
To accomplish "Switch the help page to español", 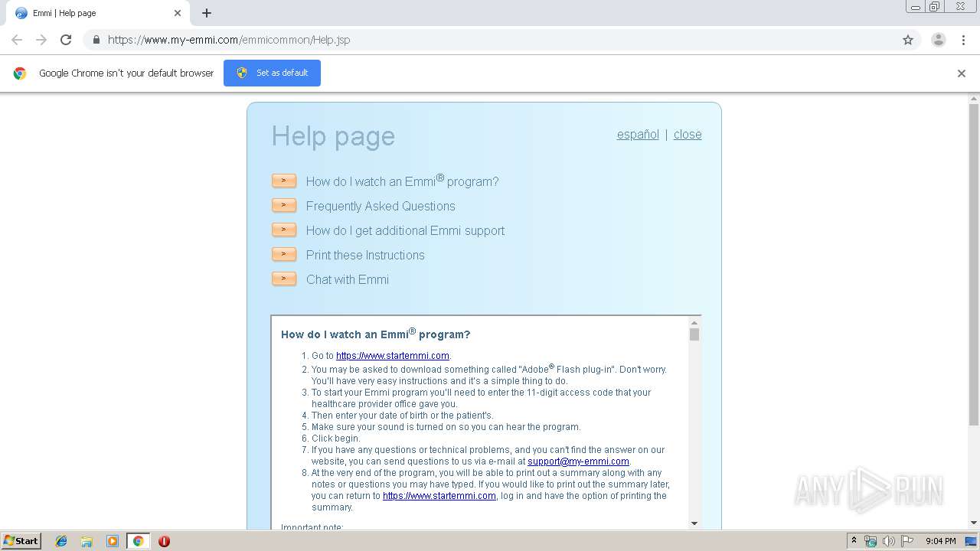I will click(x=638, y=135).
